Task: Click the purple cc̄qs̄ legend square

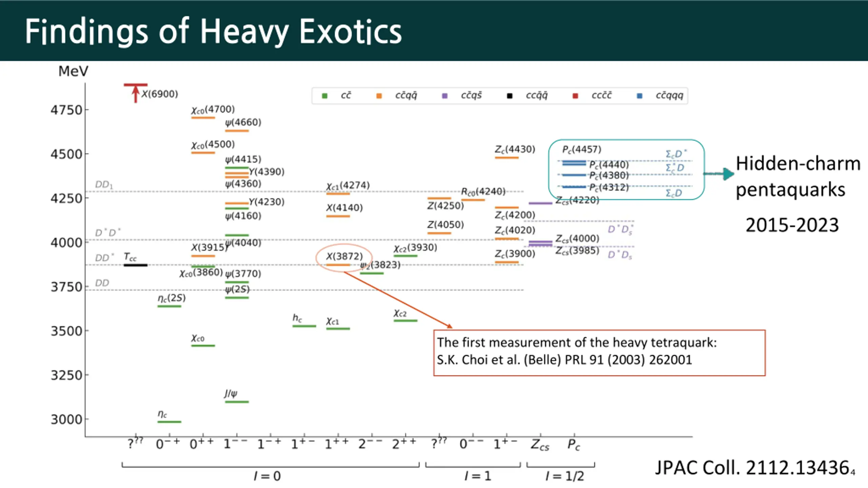Action: [445, 96]
